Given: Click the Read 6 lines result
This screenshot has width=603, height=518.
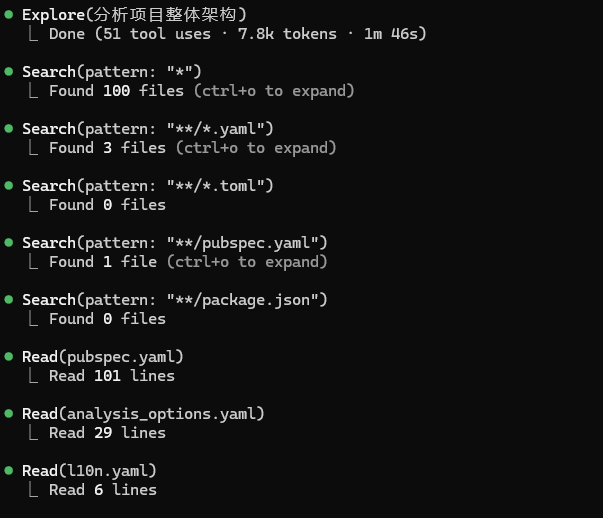Looking at the screenshot, I should coord(103,490).
